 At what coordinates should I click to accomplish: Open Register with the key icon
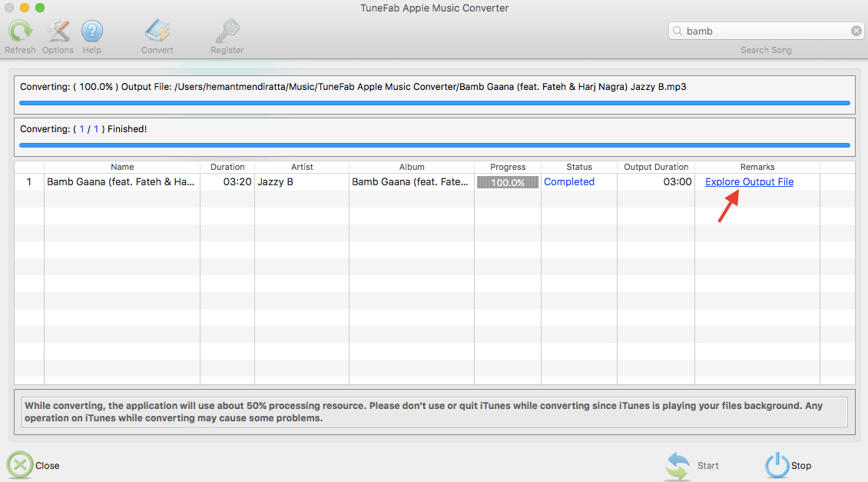click(x=227, y=31)
